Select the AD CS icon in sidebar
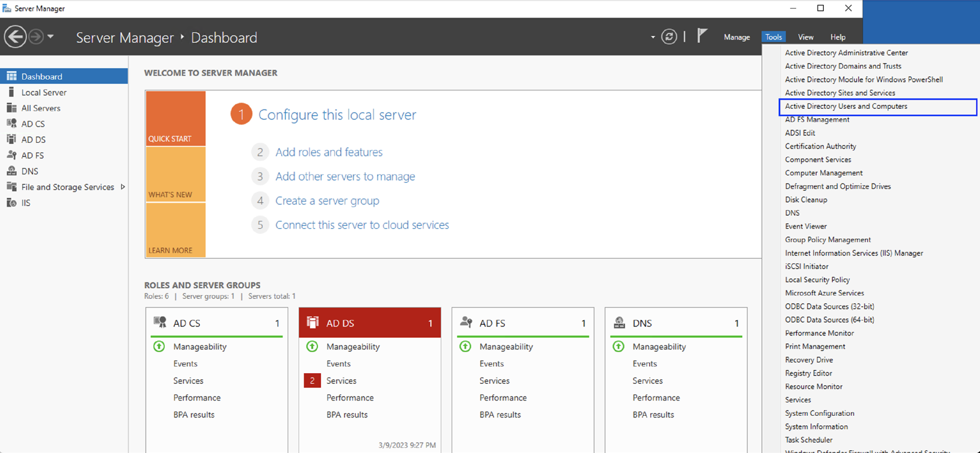The image size is (980, 453). tap(12, 123)
